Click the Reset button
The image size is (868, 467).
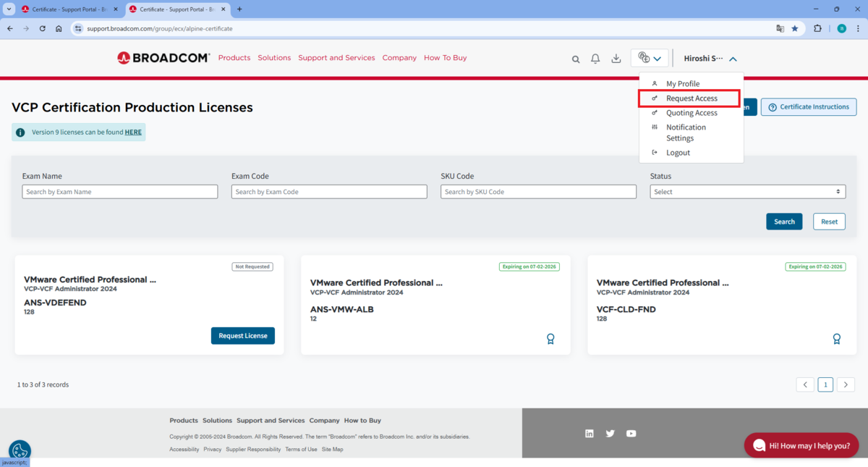(x=829, y=222)
